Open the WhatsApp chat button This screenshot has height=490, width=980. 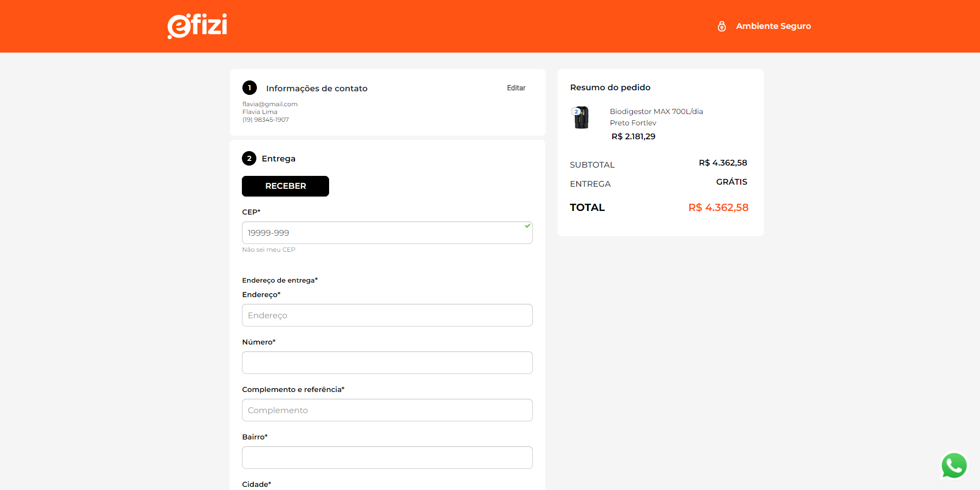coord(954,465)
